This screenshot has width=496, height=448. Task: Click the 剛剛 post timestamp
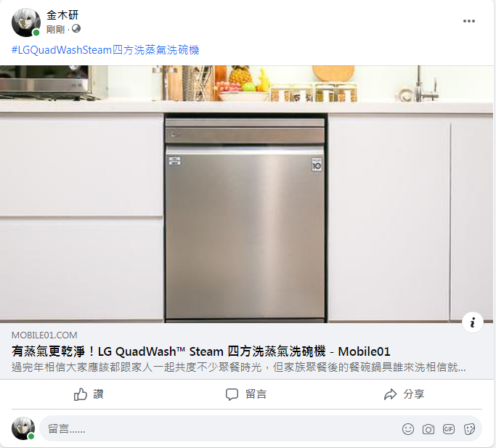[55, 30]
